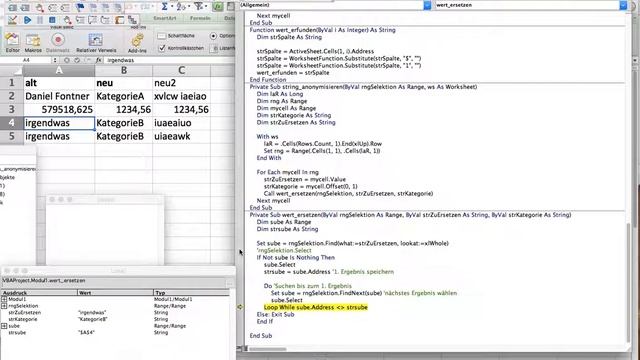Confirm formula entry with the check icon
This screenshot has height=360, width=640.
point(77,60)
